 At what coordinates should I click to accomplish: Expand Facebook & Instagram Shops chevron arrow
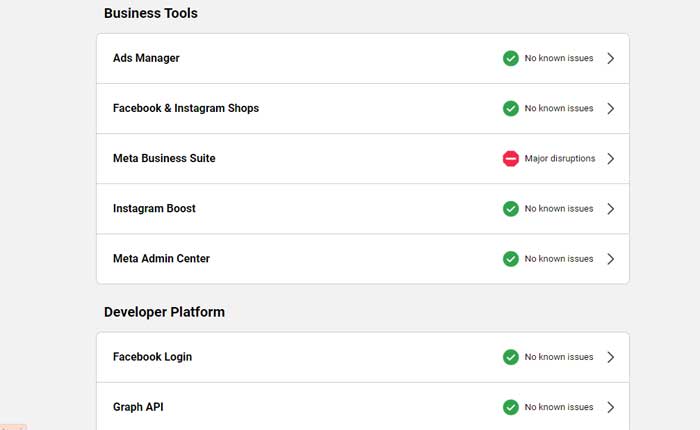point(610,108)
